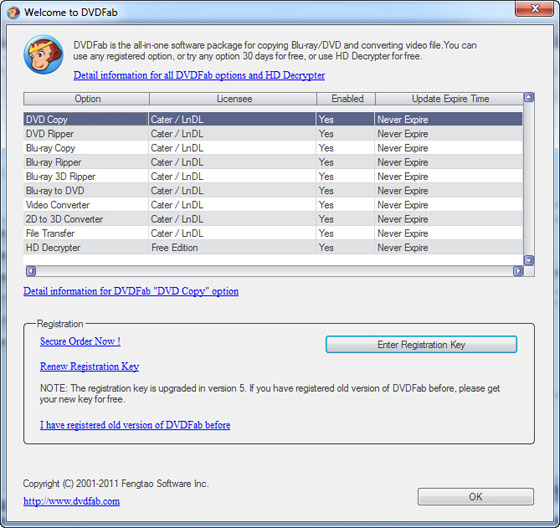Confirm with the OK button
This screenshot has height=528, width=560.
(475, 497)
